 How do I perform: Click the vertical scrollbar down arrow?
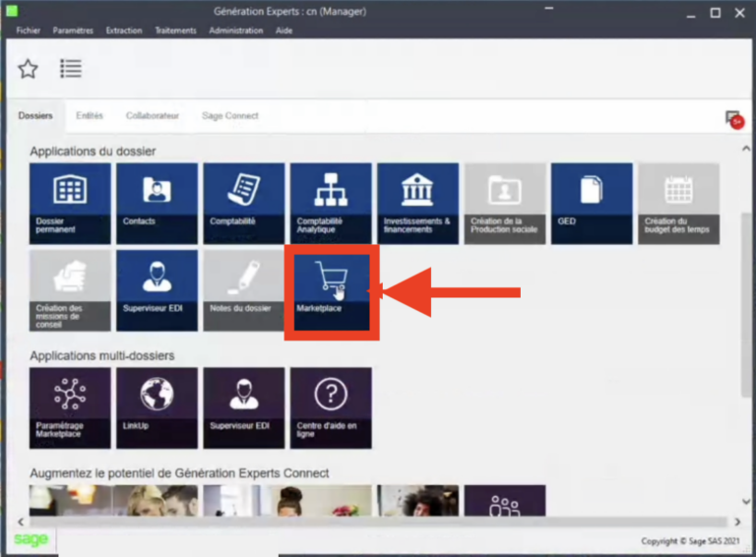coord(746,502)
